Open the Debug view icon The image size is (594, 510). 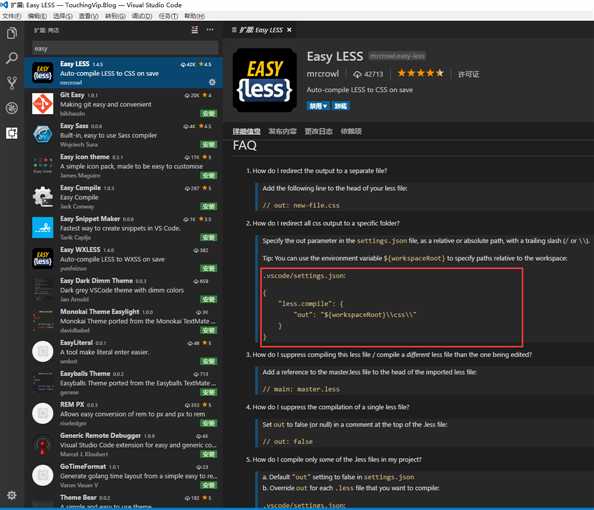point(12,108)
